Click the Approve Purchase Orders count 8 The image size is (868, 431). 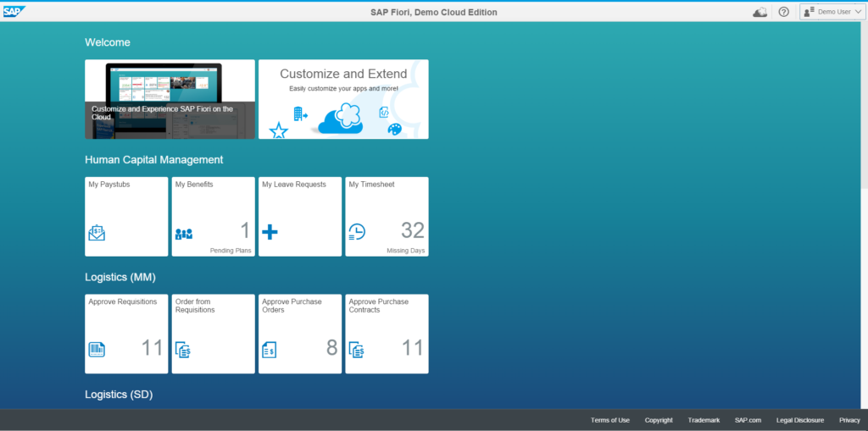coord(332,348)
